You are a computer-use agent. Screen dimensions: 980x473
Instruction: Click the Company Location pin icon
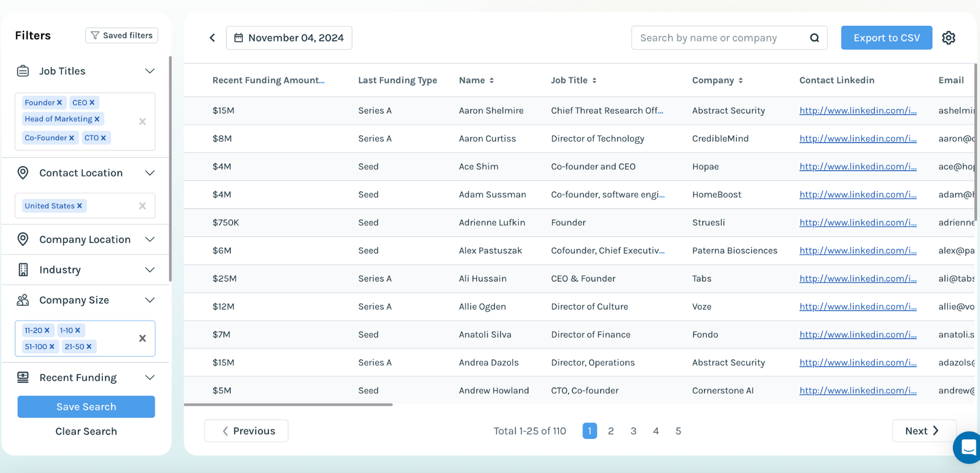[x=23, y=239]
